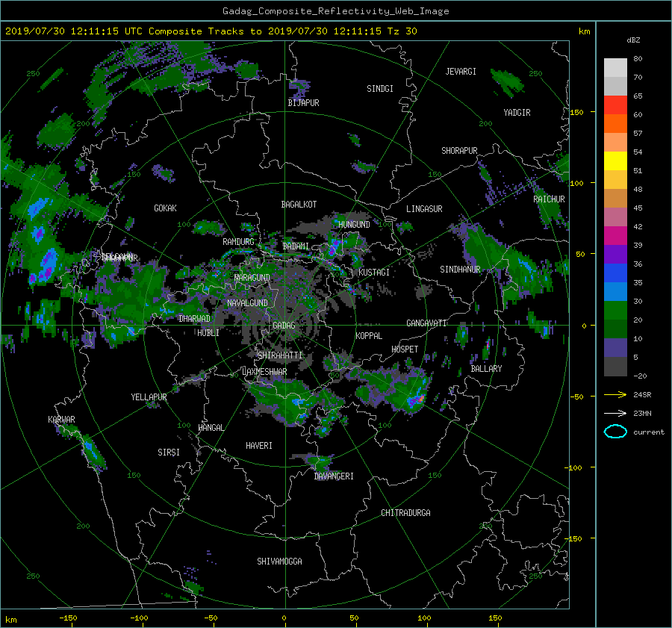Screen dimensions: 672x628
Task: Pick the bright green swatch below 30 dBZ
Action: click(615, 311)
